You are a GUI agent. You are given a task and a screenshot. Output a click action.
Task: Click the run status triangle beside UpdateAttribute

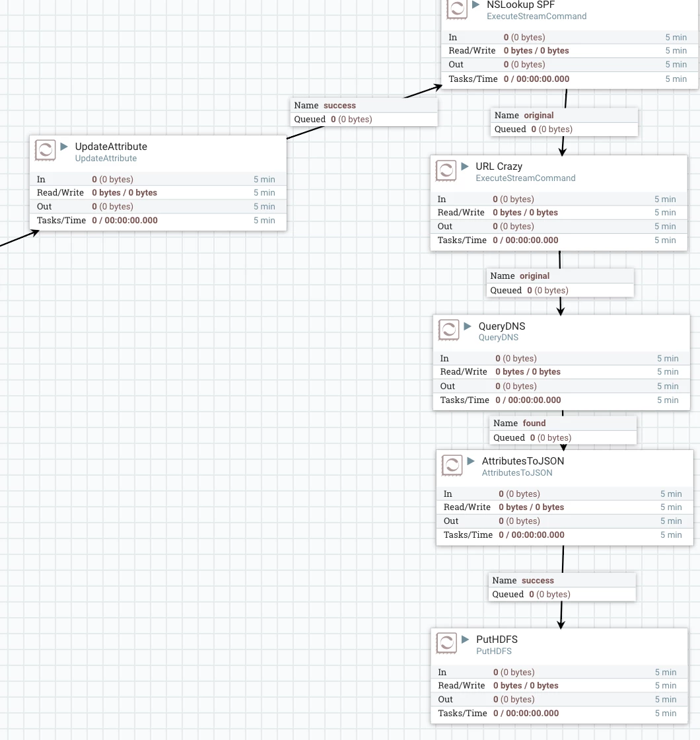click(65, 146)
